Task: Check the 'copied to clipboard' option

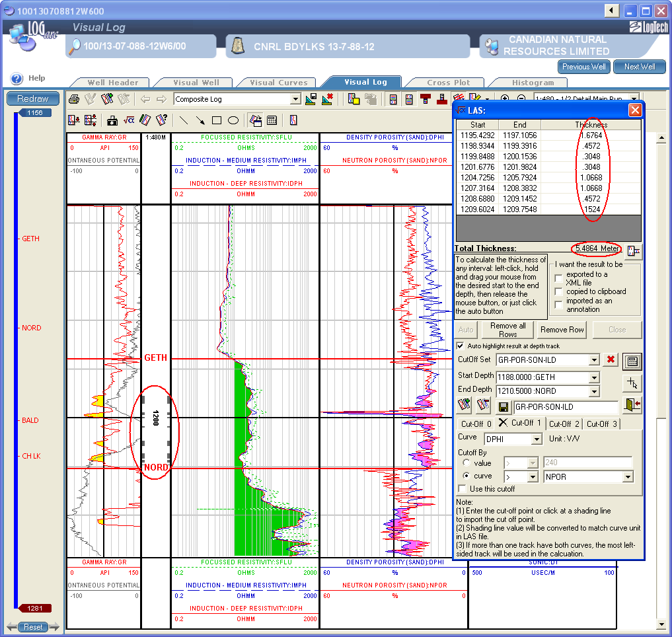Action: pyautogui.click(x=558, y=291)
